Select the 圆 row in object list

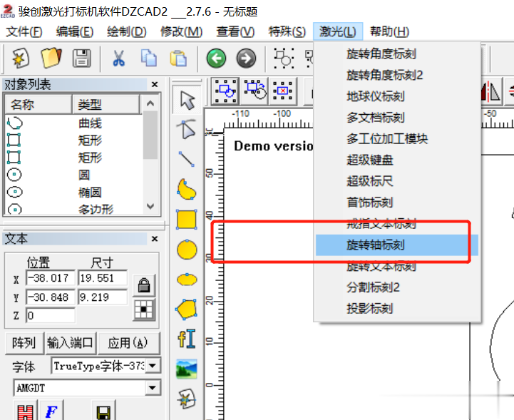coord(73,175)
